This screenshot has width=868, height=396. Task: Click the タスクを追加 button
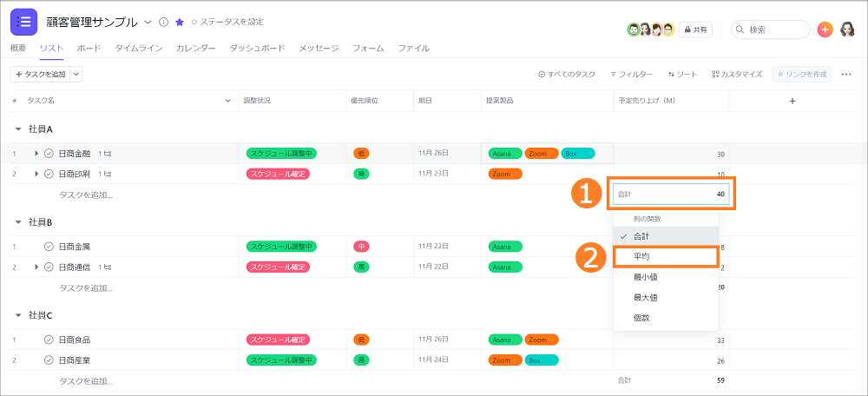(41, 74)
